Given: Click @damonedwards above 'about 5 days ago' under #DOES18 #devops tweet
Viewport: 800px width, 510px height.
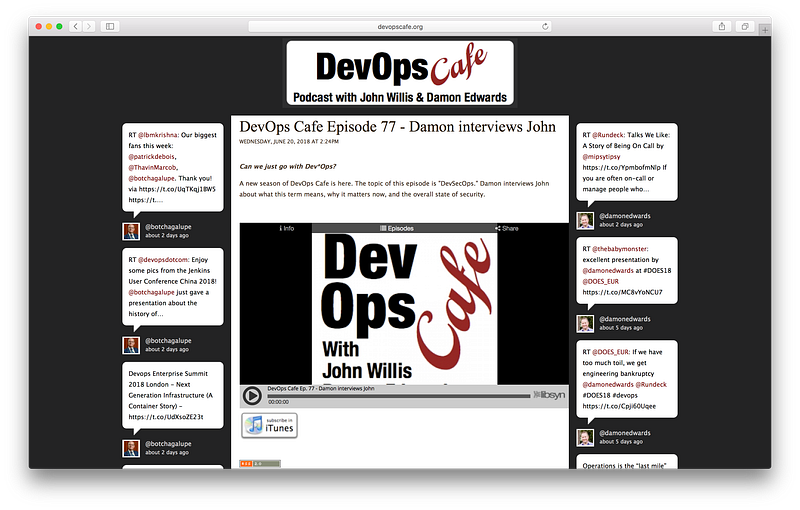Looking at the screenshot, I should pyautogui.click(x=624, y=433).
